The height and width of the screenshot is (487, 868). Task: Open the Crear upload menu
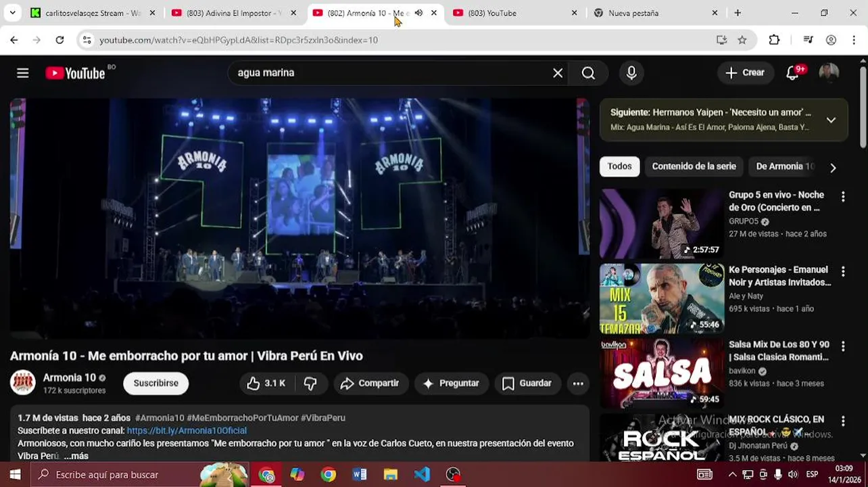745,73
